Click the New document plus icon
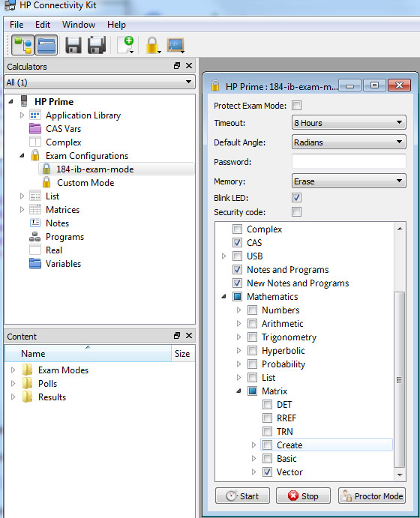The width and height of the screenshot is (420, 518). pyautogui.click(x=126, y=45)
